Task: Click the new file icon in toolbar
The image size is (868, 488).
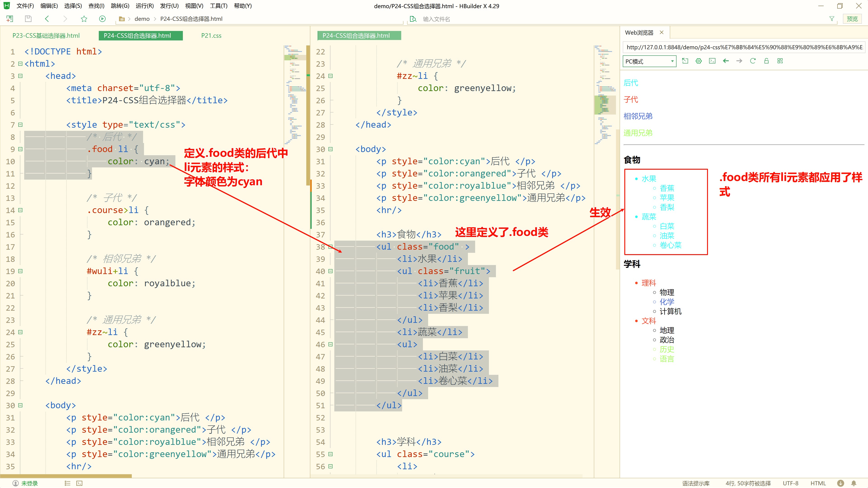Action: pyautogui.click(x=10, y=19)
